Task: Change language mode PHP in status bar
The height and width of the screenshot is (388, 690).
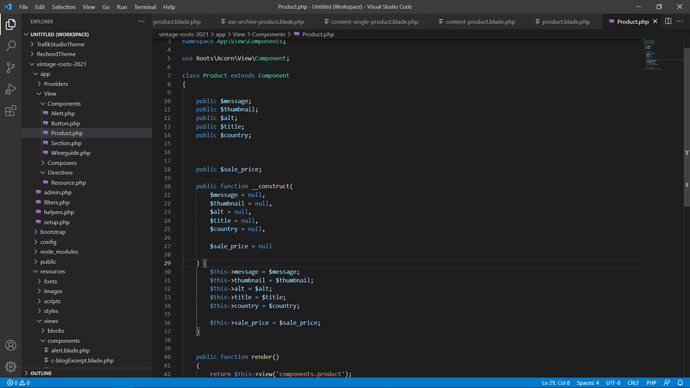Action: point(651,383)
